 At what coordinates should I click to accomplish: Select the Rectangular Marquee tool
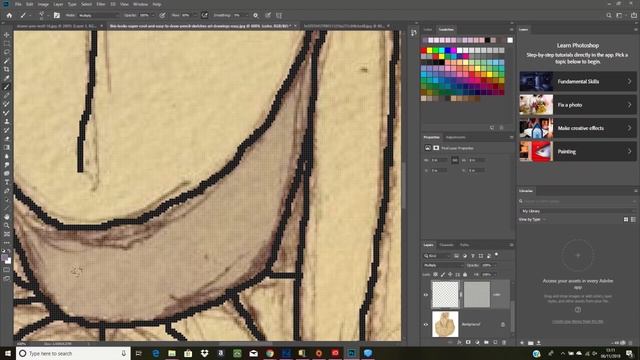pyautogui.click(x=7, y=44)
